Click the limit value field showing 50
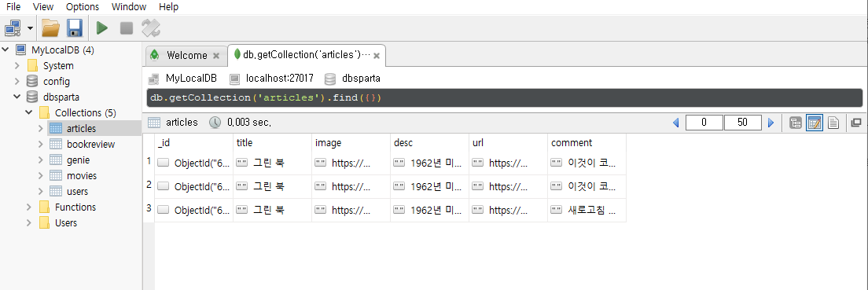 coord(743,123)
